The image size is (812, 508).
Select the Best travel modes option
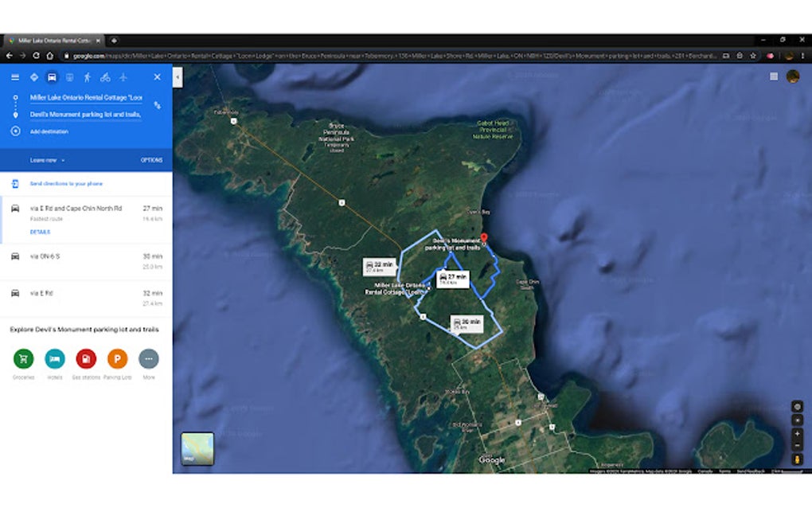click(x=33, y=77)
